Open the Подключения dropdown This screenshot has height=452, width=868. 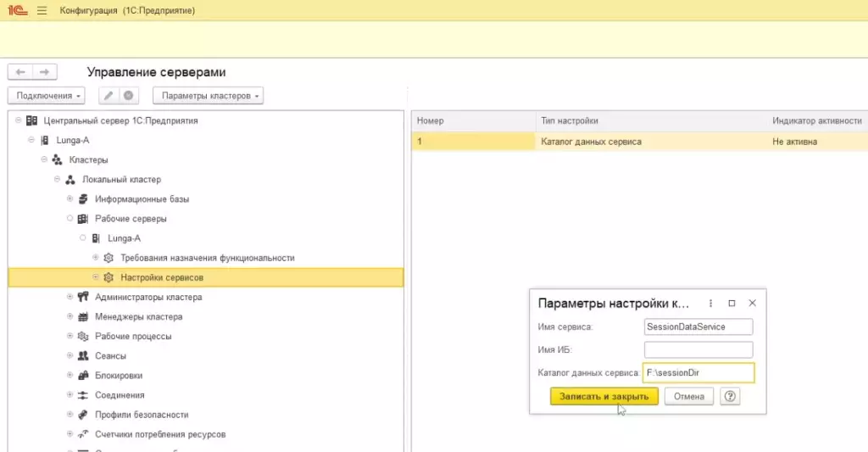click(50, 96)
